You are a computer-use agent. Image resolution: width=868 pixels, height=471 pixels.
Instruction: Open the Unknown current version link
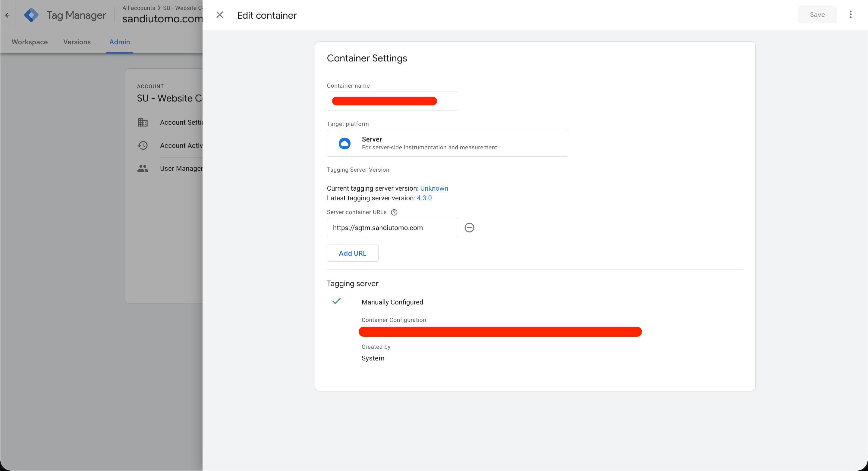pyautogui.click(x=434, y=188)
